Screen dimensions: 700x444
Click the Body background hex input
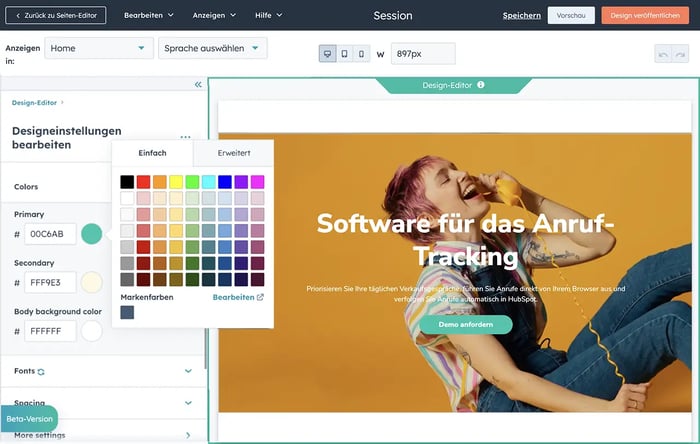[50, 331]
